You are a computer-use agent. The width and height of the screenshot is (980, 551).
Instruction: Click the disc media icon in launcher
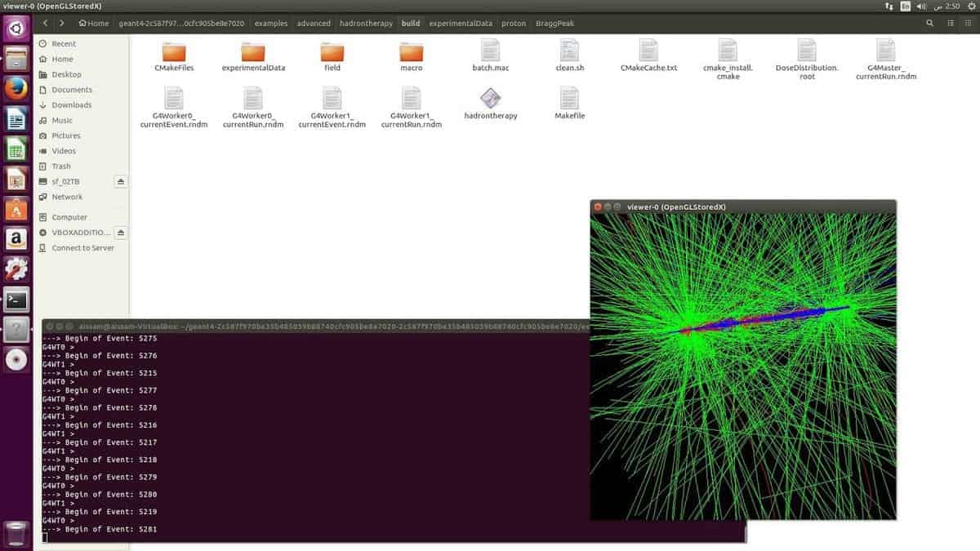point(16,360)
